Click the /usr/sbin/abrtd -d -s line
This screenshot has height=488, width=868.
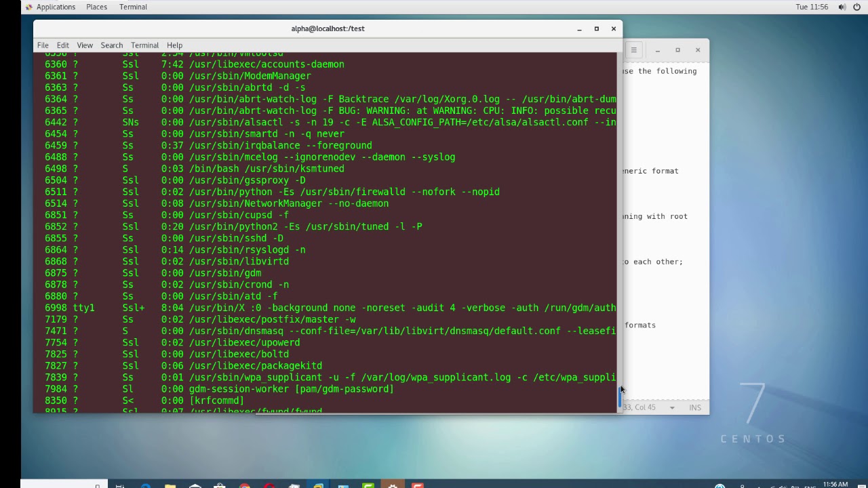pyautogui.click(x=175, y=87)
